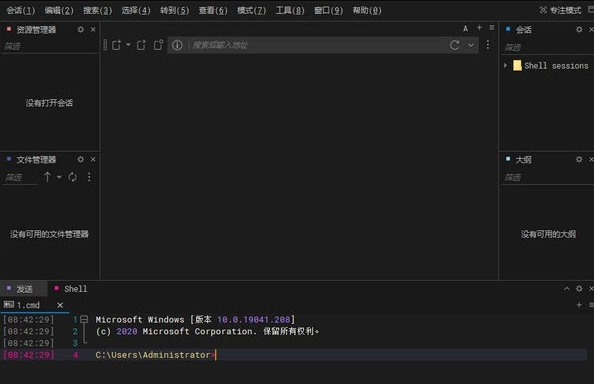
Task: Open settings gear of 资源管理器 panel
Action: tap(81, 30)
